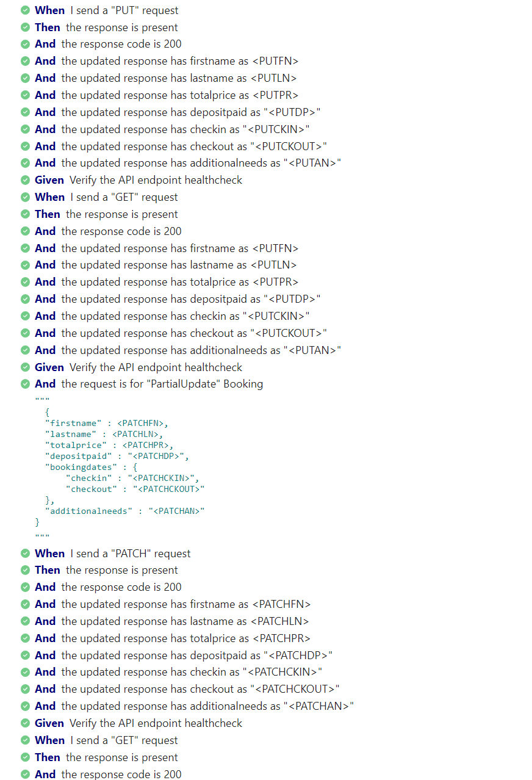Click the green check icon beside the 'I send a "PATCH" request' step
The width and height of the screenshot is (532, 780).
[x=25, y=554]
